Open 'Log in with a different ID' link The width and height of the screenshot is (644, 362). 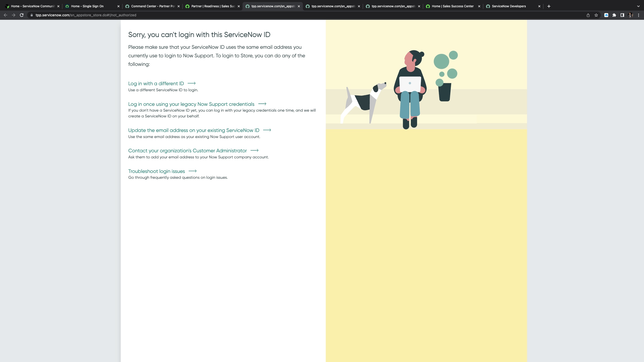tap(156, 83)
